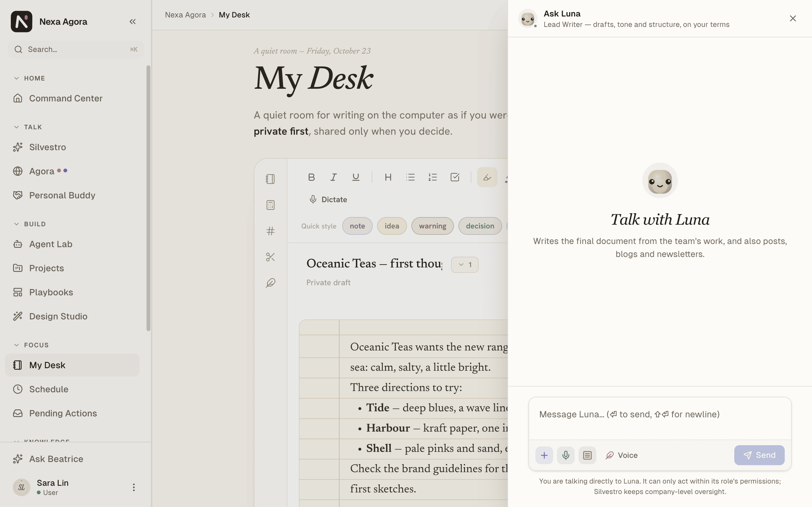The width and height of the screenshot is (812, 507).
Task: Start Dictate in the editor
Action: coord(328,200)
